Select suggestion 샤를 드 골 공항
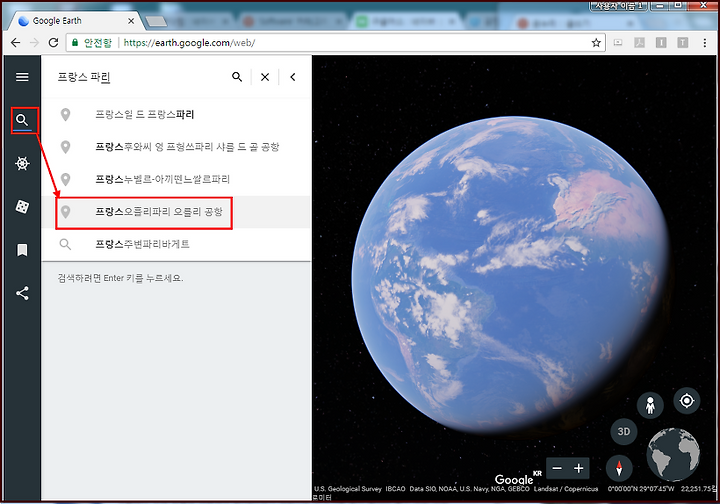The image size is (720, 504). click(176, 147)
